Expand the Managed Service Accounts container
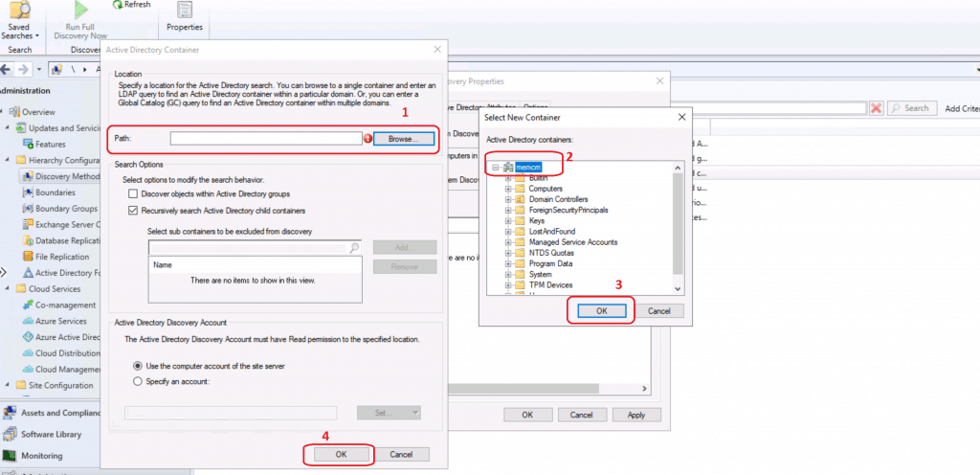Image resolution: width=980 pixels, height=475 pixels. [508, 242]
